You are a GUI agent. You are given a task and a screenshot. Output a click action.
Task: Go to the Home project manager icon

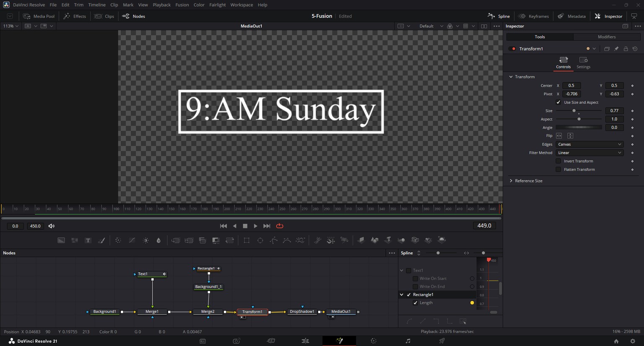tap(616, 341)
